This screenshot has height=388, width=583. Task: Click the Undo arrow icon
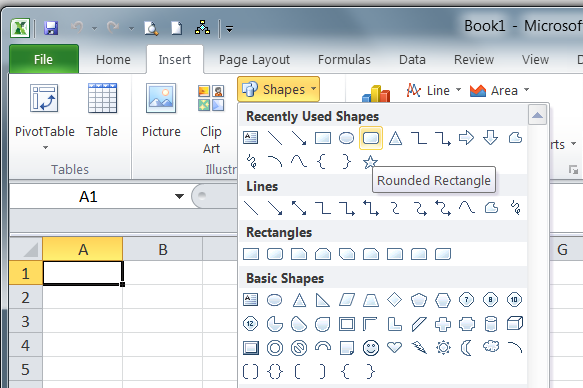click(77, 28)
